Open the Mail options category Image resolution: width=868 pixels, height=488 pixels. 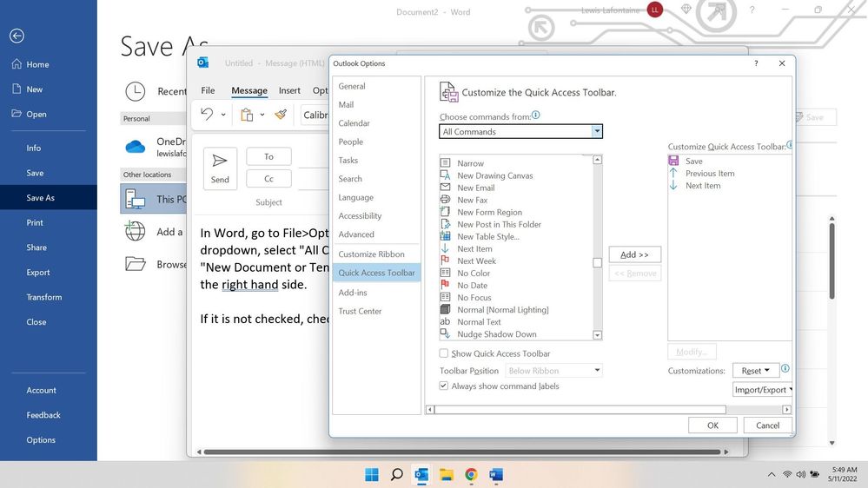[x=346, y=104]
